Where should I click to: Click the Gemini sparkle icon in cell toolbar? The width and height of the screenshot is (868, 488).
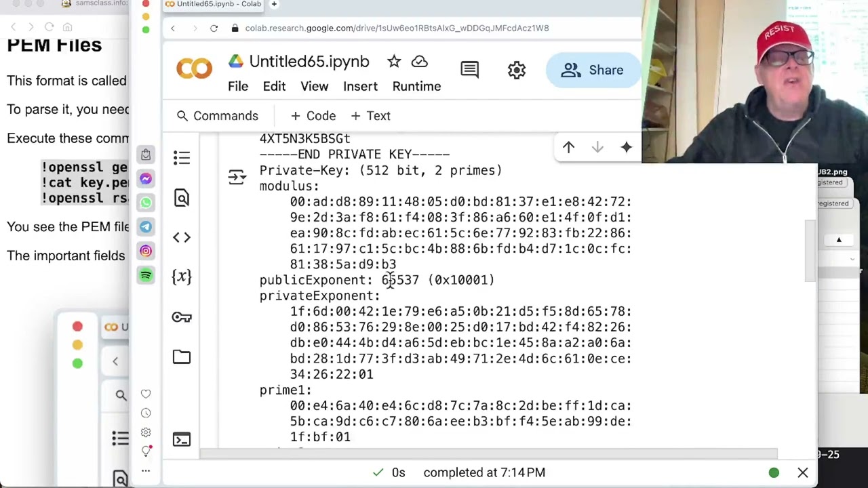(626, 147)
